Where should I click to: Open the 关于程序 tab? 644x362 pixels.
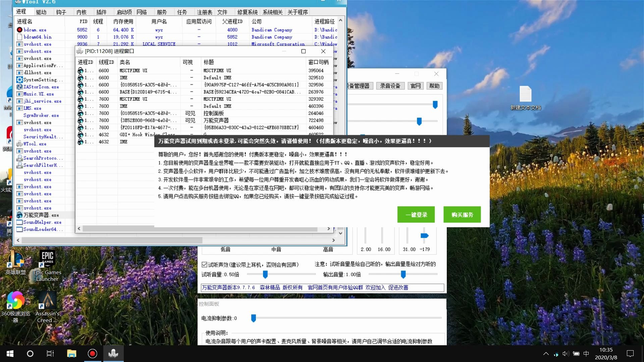pyautogui.click(x=298, y=12)
